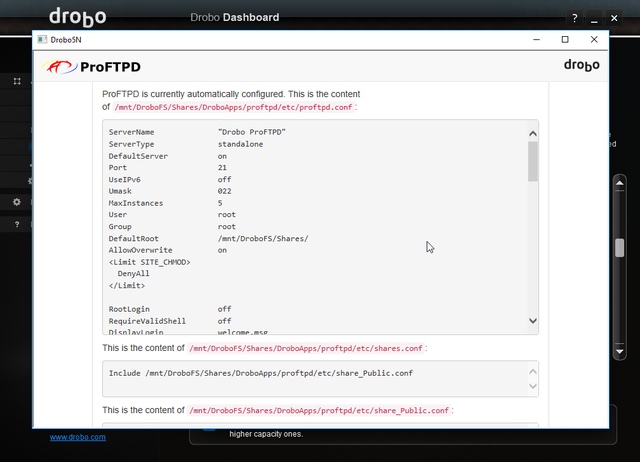Click Dashboard scrollbar down arrow
This screenshot has height=462, width=640.
pyautogui.click(x=620, y=351)
